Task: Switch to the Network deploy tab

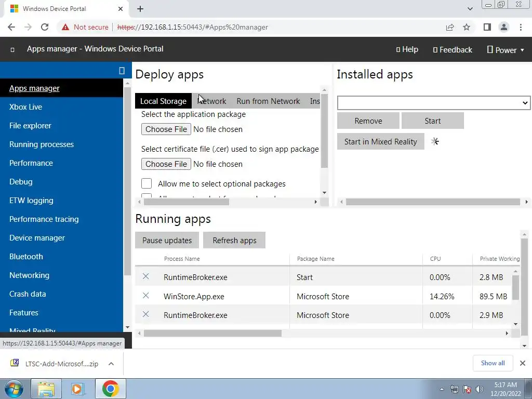Action: [x=212, y=101]
